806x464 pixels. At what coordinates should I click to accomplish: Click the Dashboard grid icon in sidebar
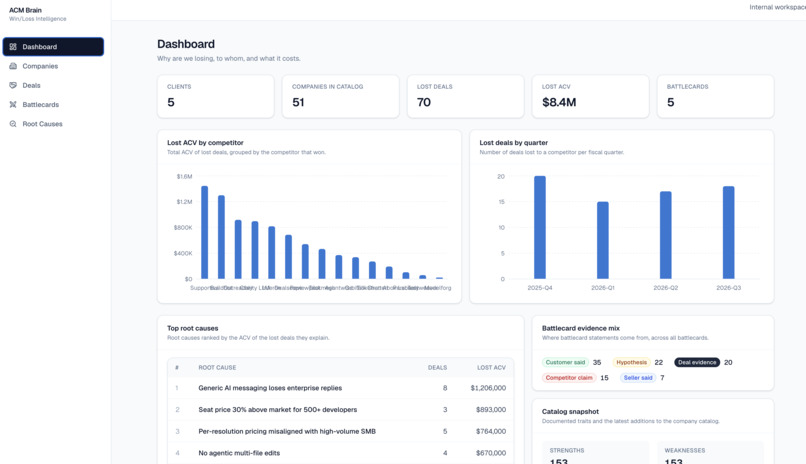(x=13, y=47)
